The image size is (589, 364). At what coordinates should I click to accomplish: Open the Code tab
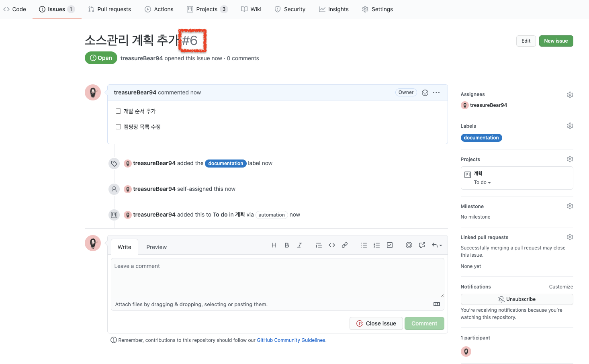pyautogui.click(x=15, y=9)
